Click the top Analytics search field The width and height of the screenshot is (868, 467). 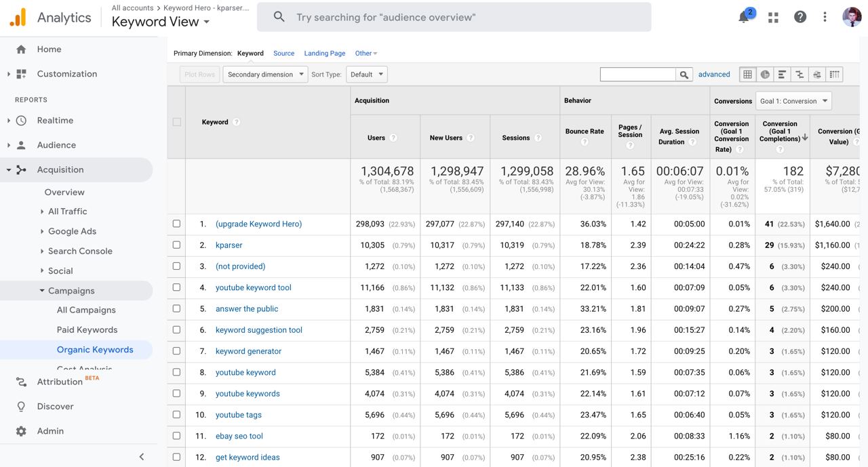pyautogui.click(x=454, y=17)
